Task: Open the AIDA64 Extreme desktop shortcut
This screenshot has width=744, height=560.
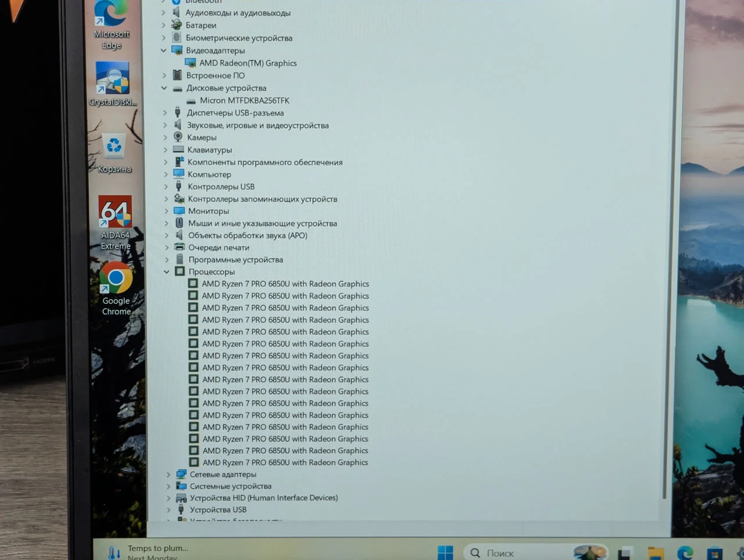Action: 115,222
